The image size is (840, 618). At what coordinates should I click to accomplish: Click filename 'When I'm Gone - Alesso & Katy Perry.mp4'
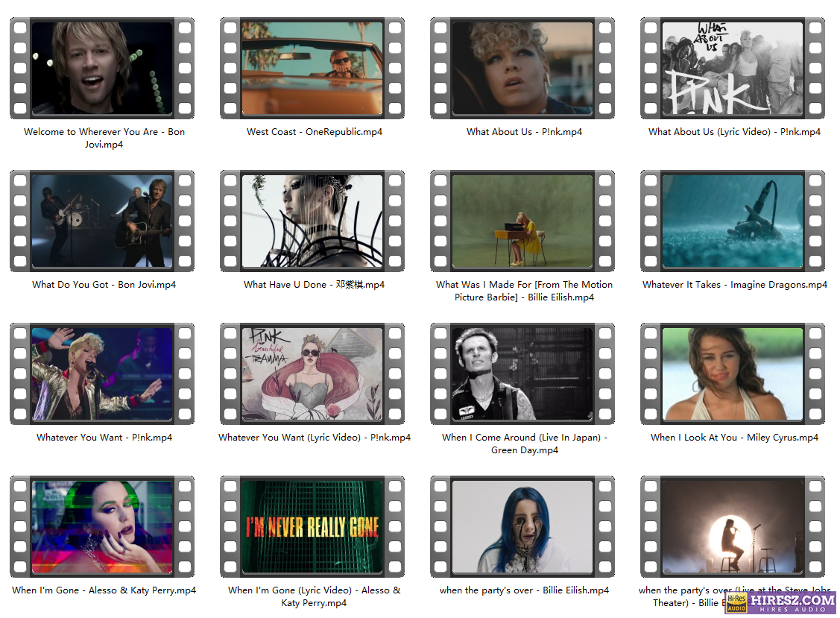tap(104, 590)
